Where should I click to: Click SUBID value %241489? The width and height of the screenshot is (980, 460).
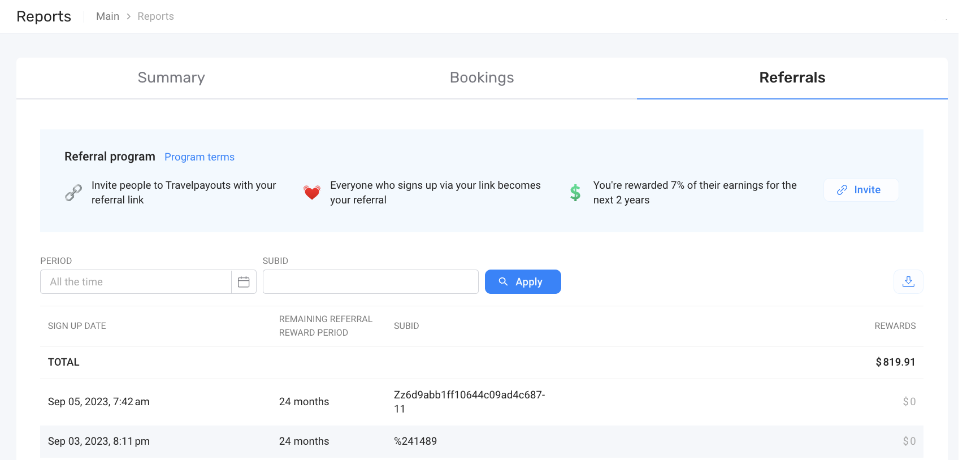(415, 441)
